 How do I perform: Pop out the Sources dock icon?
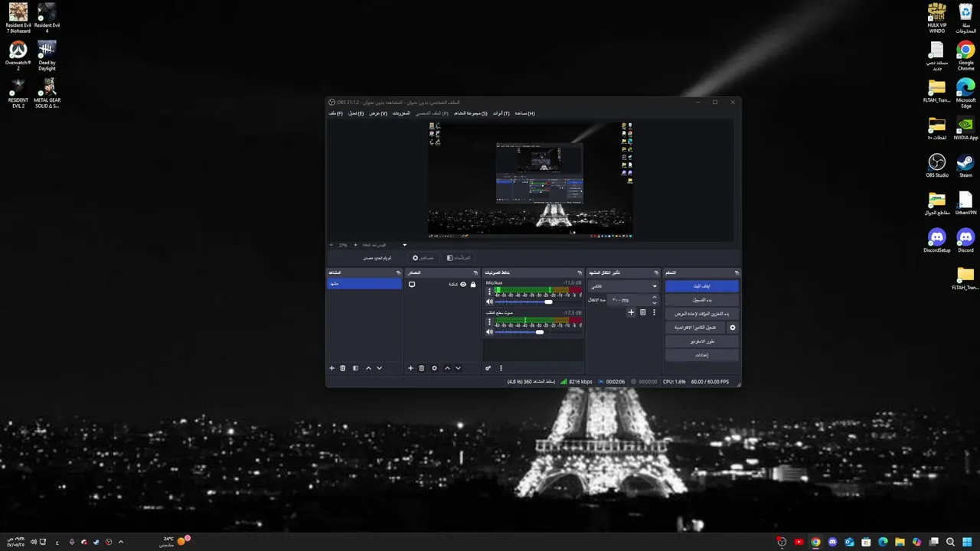(475, 272)
